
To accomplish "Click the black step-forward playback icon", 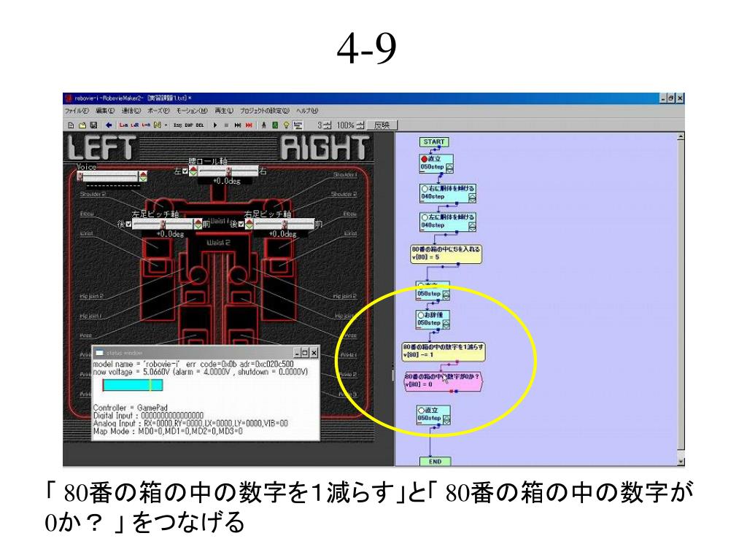I will point(238,125).
